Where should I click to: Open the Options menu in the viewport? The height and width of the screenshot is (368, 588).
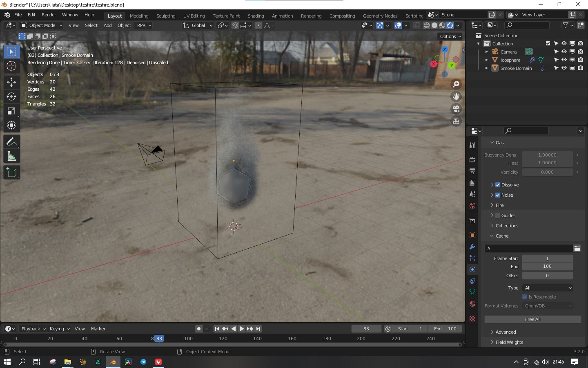(449, 36)
